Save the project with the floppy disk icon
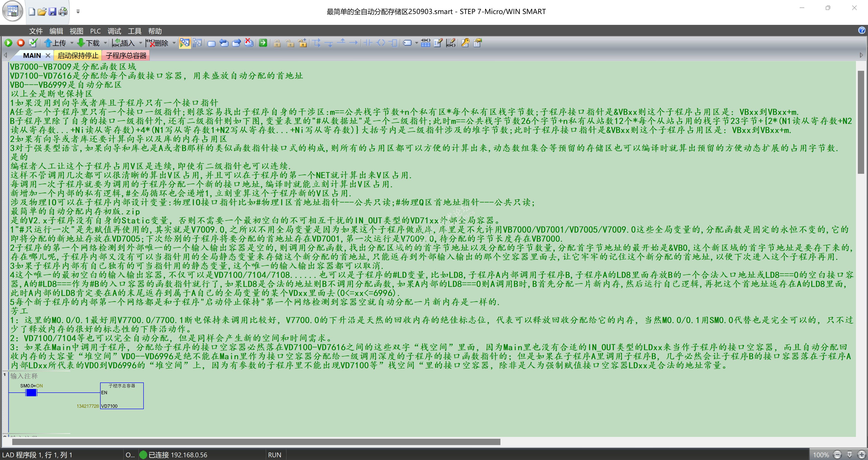Viewport: 868px width, 460px height. 52,12
